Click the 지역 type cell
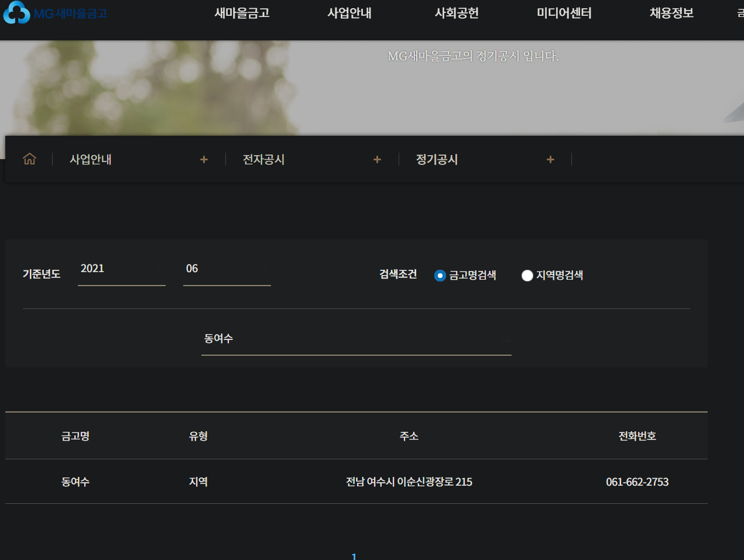 (198, 482)
